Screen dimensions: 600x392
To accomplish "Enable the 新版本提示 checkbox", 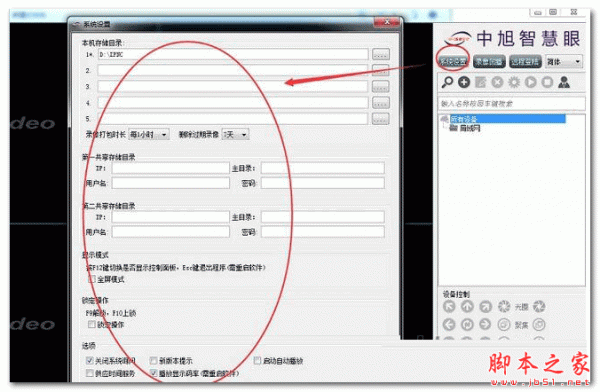I will point(153,360).
